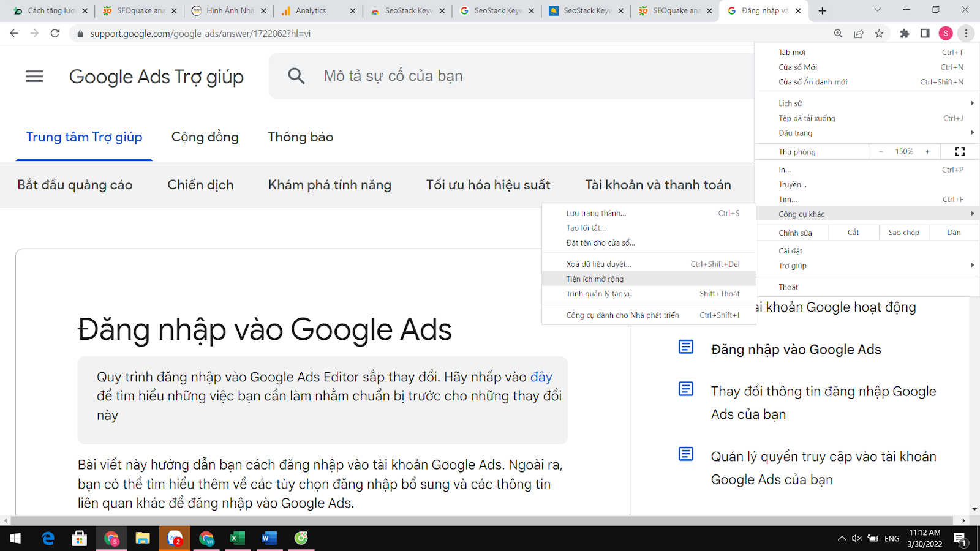Open the Chrome profile avatar
Viewport: 980px width, 551px height.
click(946, 33)
